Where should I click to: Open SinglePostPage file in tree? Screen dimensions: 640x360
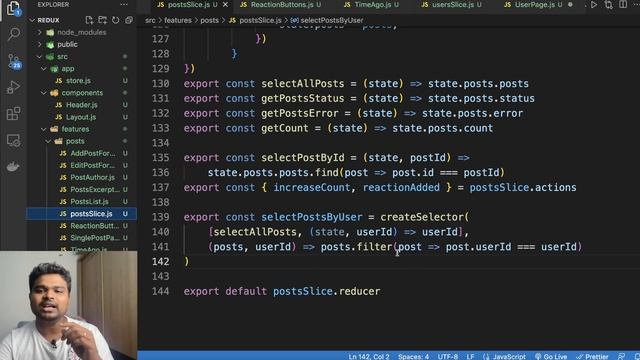click(95, 238)
